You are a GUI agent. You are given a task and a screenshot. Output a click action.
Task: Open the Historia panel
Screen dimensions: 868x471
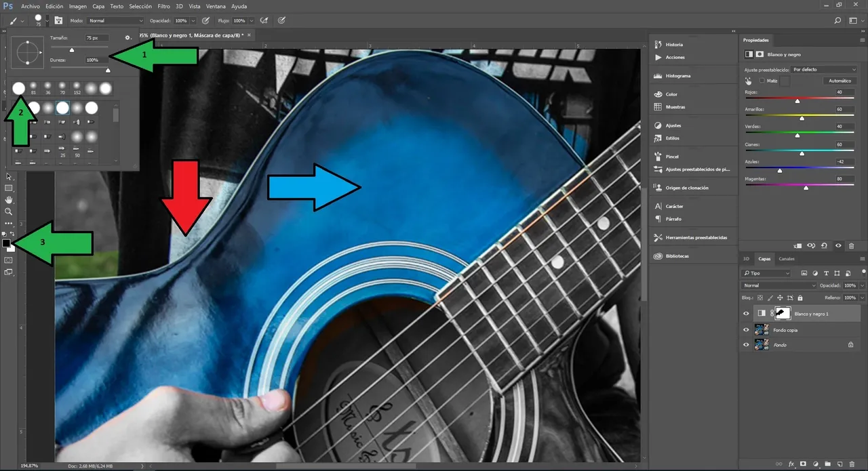670,45
